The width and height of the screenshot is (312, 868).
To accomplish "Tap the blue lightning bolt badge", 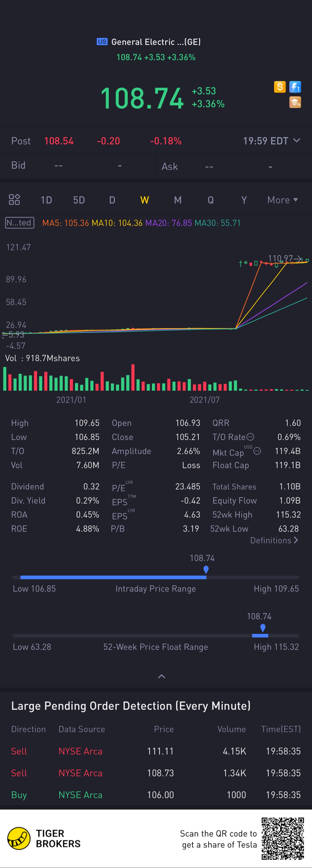I will pyautogui.click(x=295, y=87).
